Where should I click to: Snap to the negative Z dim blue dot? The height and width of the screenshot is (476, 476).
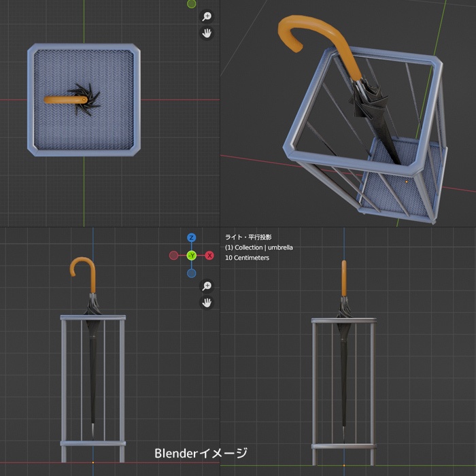(x=191, y=273)
